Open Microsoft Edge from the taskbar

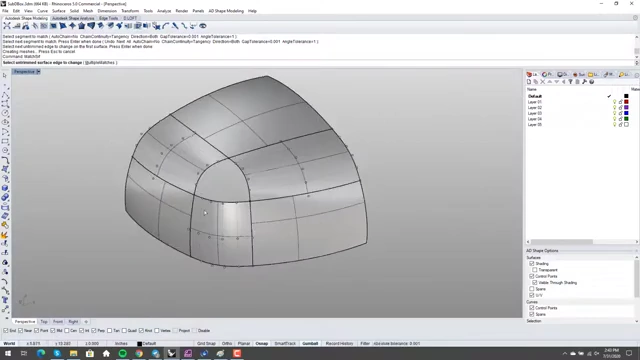pyautogui.click(x=41, y=353)
